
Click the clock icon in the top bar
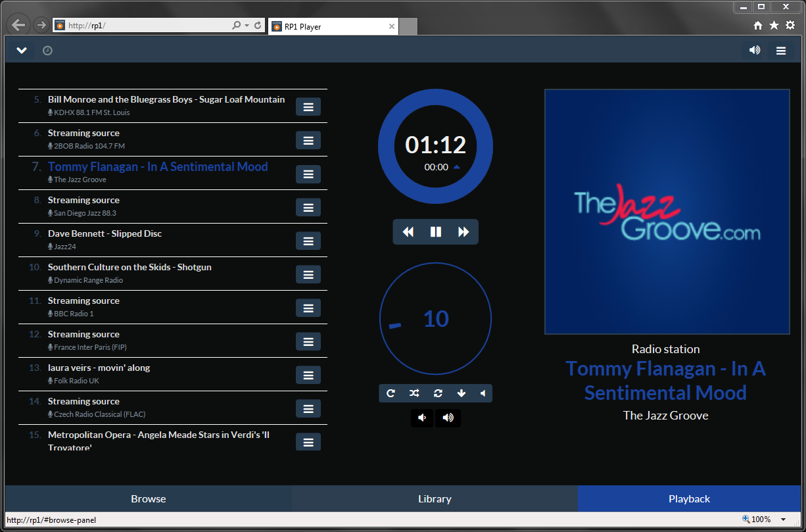click(47, 51)
